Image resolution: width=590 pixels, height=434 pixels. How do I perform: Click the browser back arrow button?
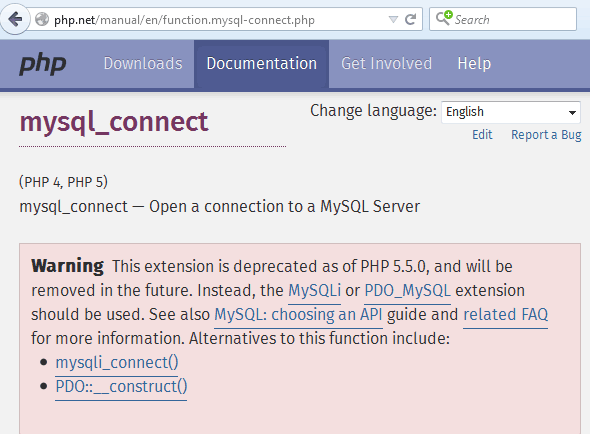(x=15, y=19)
